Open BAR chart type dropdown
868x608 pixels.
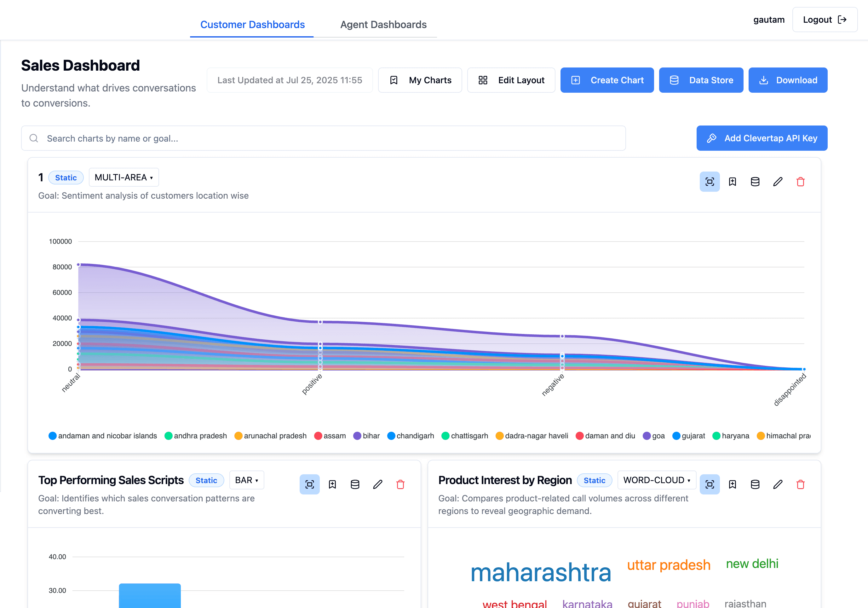tap(246, 480)
